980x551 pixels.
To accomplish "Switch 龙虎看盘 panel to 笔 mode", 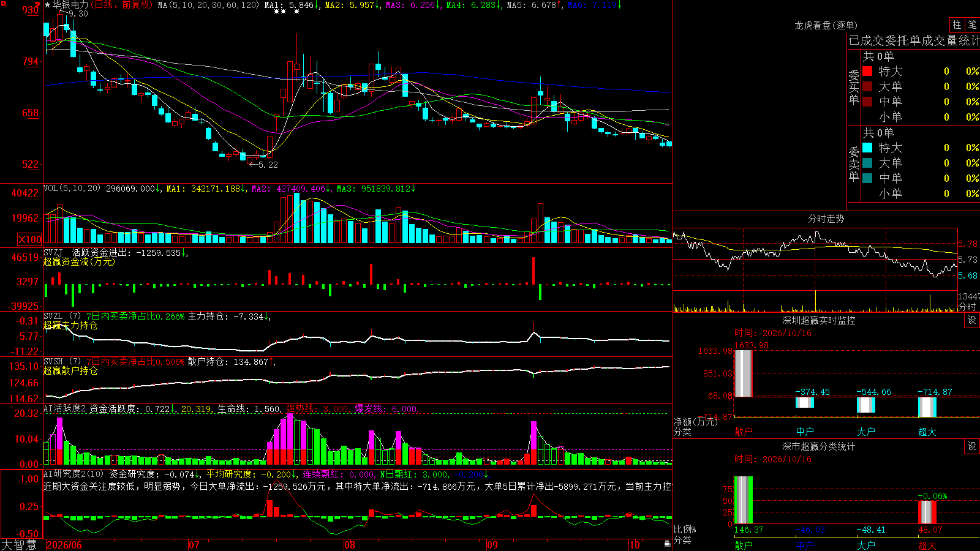I will click(972, 24).
